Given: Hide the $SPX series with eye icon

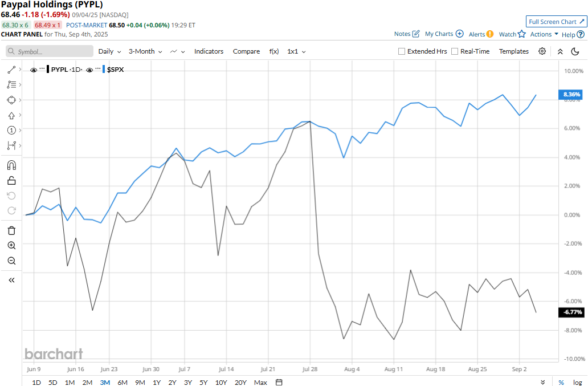Looking at the screenshot, I should click(x=89, y=70).
